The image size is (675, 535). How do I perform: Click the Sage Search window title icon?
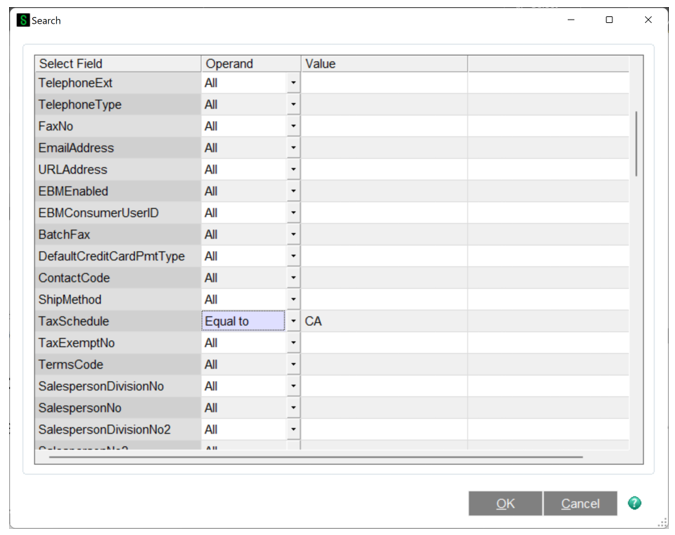point(23,20)
